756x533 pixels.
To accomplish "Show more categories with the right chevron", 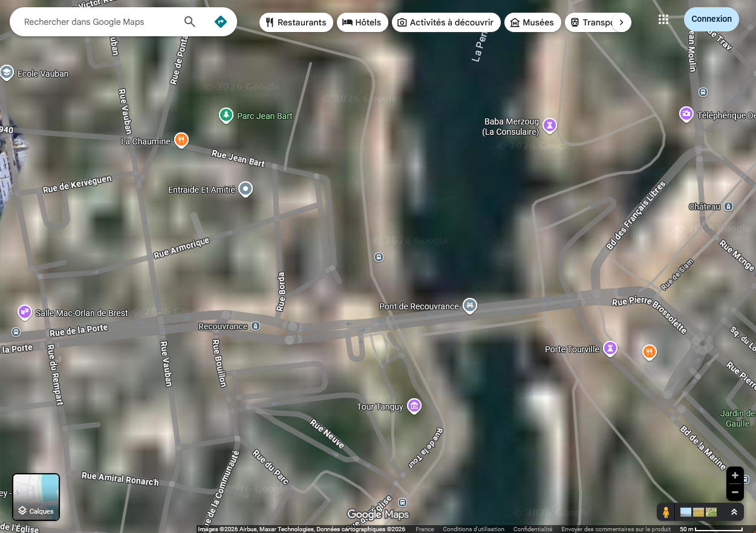I will tap(621, 22).
